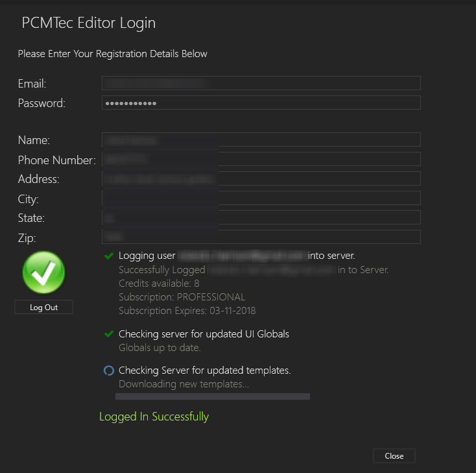Select the Name text field
The image size is (476, 473).
coord(261,139)
